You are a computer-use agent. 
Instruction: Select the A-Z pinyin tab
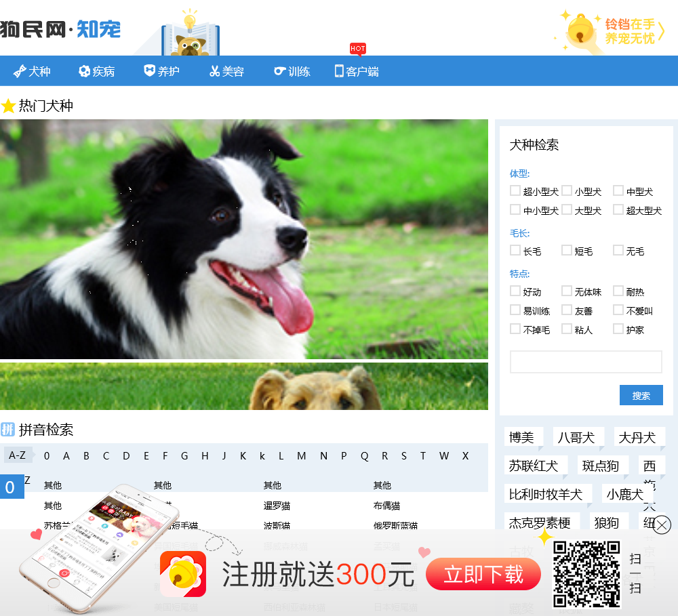coord(18,455)
